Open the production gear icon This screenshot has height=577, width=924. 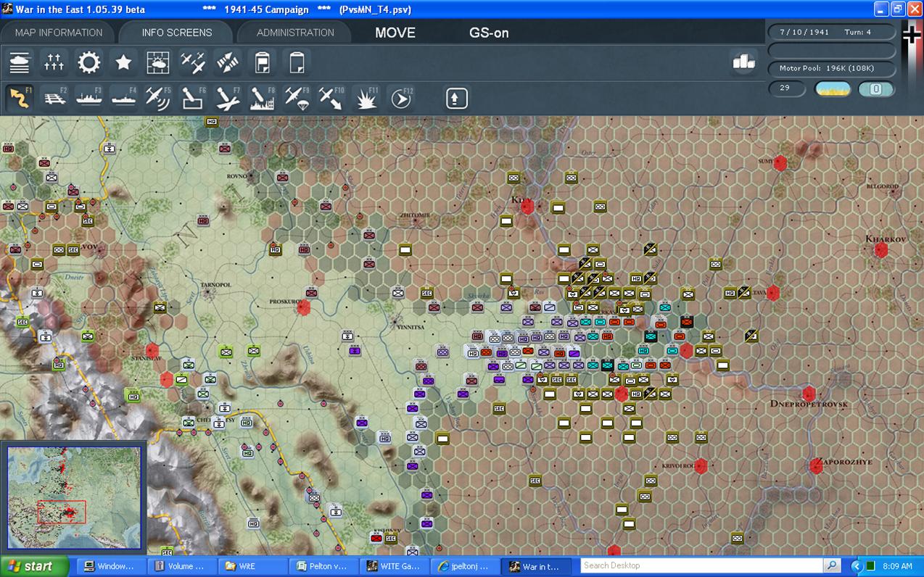89,63
